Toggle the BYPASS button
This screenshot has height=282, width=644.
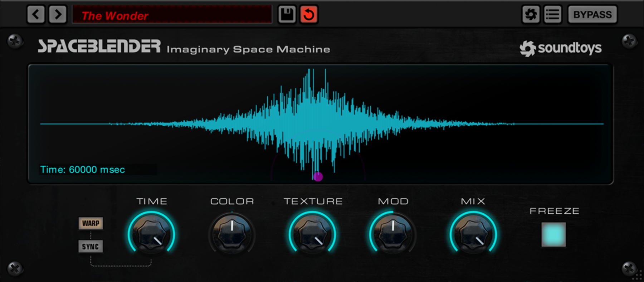click(x=592, y=15)
